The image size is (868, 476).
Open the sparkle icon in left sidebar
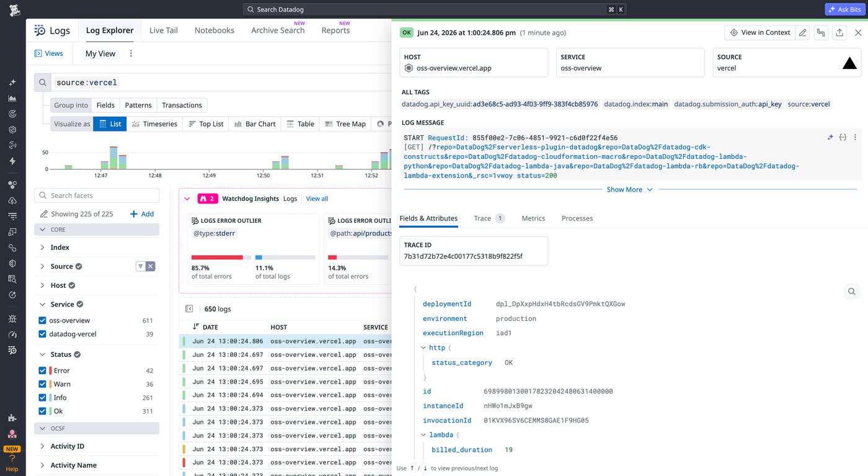(12, 83)
